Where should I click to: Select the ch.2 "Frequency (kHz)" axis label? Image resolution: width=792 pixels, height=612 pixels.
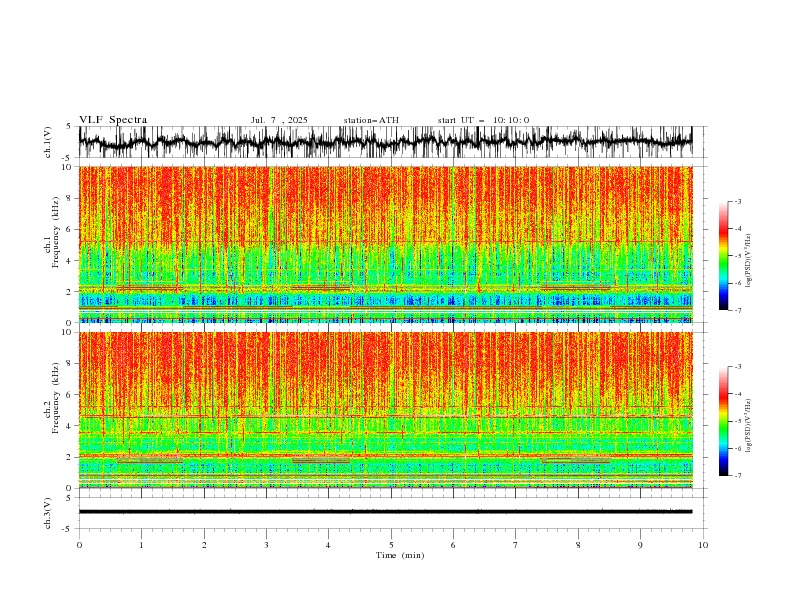(x=56, y=398)
